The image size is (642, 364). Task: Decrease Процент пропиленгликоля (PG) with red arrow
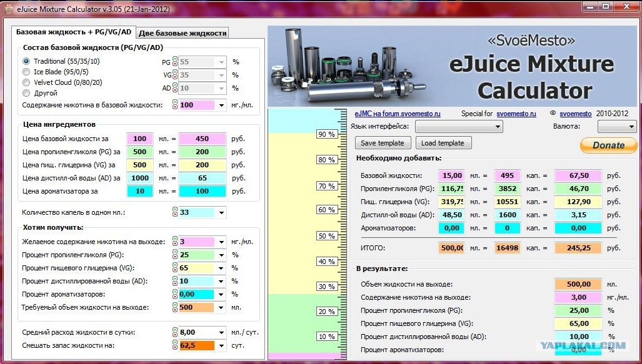175,257
